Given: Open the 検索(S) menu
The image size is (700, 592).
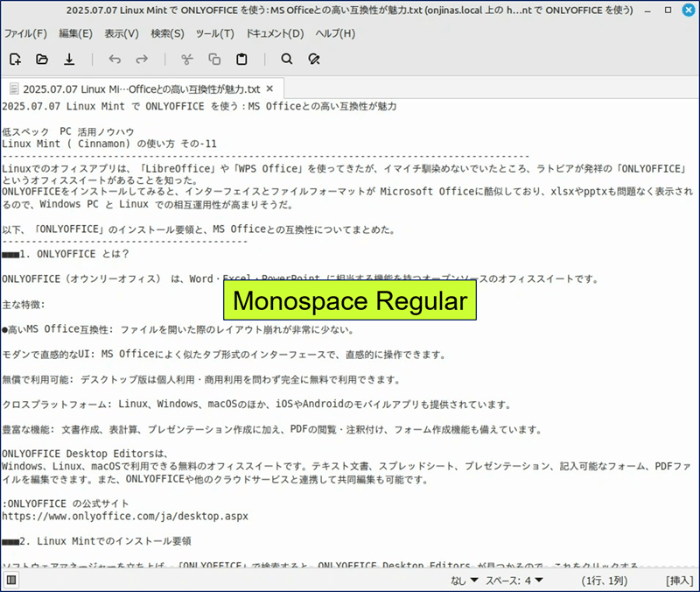Looking at the screenshot, I should pos(167,33).
